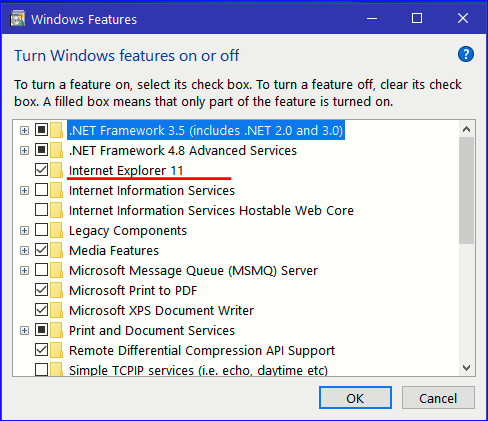Select the Legacy Components label
Image resolution: width=488 pixels, height=421 pixels.
(x=128, y=231)
